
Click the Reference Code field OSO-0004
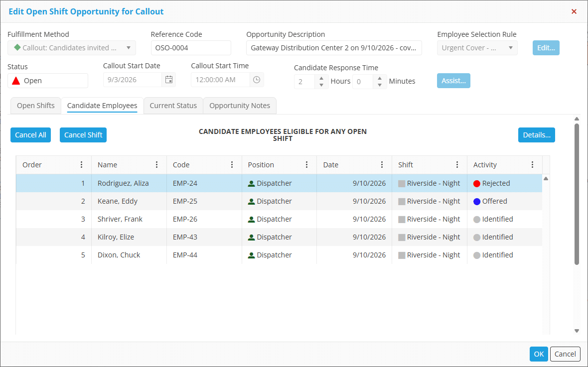pos(191,48)
